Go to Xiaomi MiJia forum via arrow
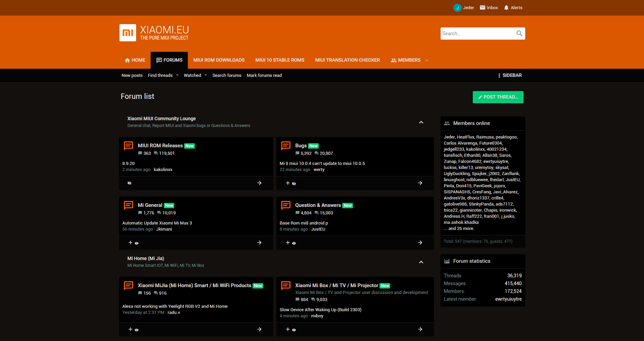Viewport: 644px width, 341px height. [x=259, y=329]
